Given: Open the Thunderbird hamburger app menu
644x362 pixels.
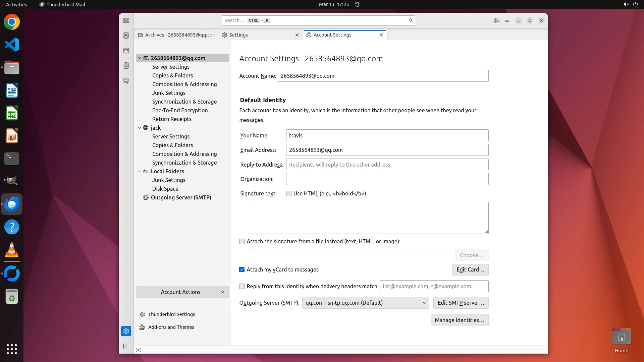Looking at the screenshot, I should (507, 20).
